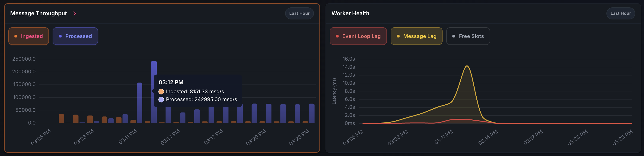The image size is (644, 156).
Task: Click the gray dot in Free Slots chip
Action: tap(454, 36)
